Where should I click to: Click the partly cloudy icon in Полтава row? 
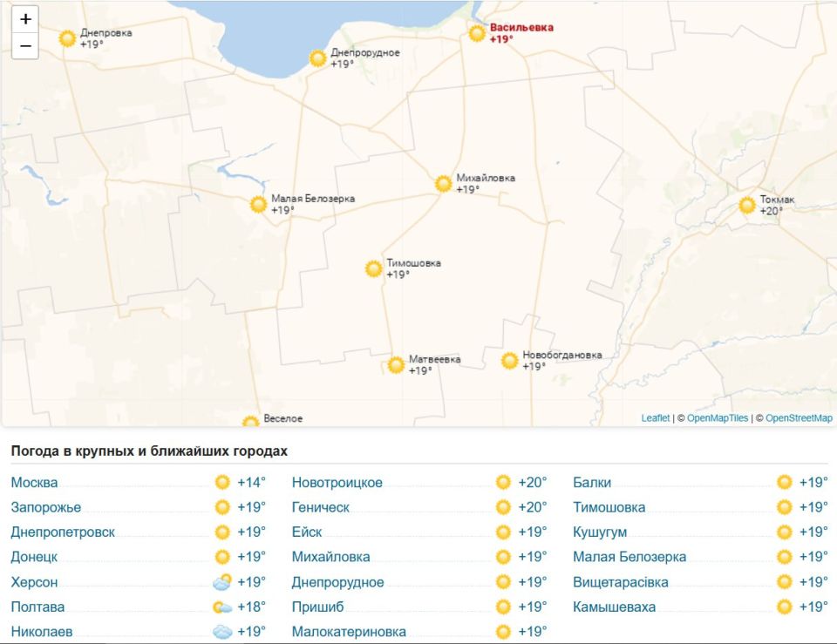(222, 607)
